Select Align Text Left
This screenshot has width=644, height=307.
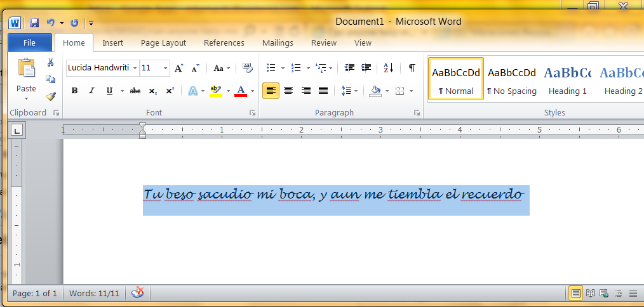(x=271, y=91)
